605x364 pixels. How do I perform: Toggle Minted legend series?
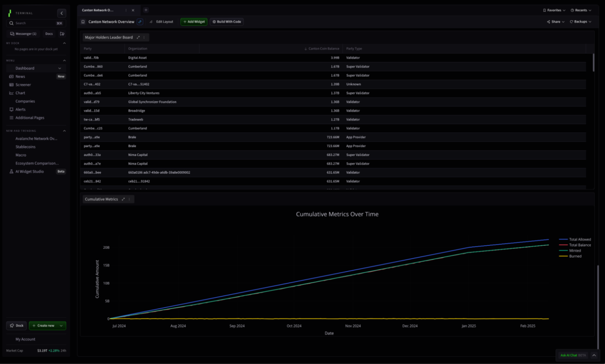(x=570, y=251)
